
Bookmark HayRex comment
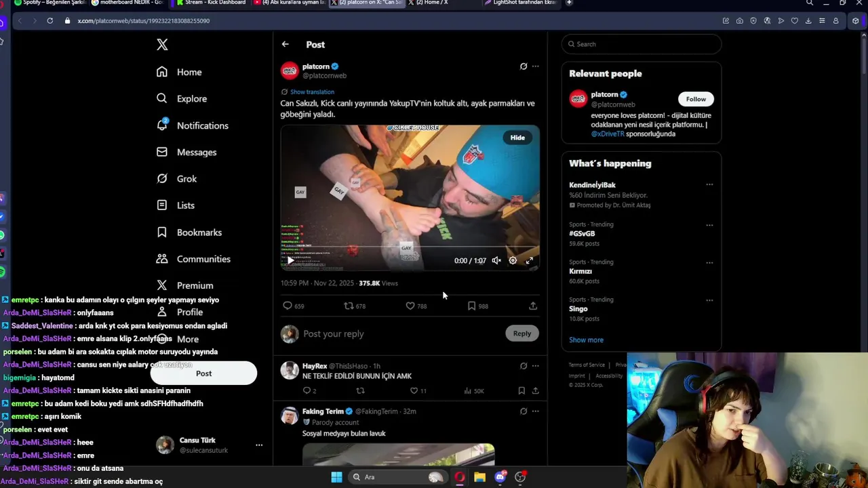coord(521,390)
